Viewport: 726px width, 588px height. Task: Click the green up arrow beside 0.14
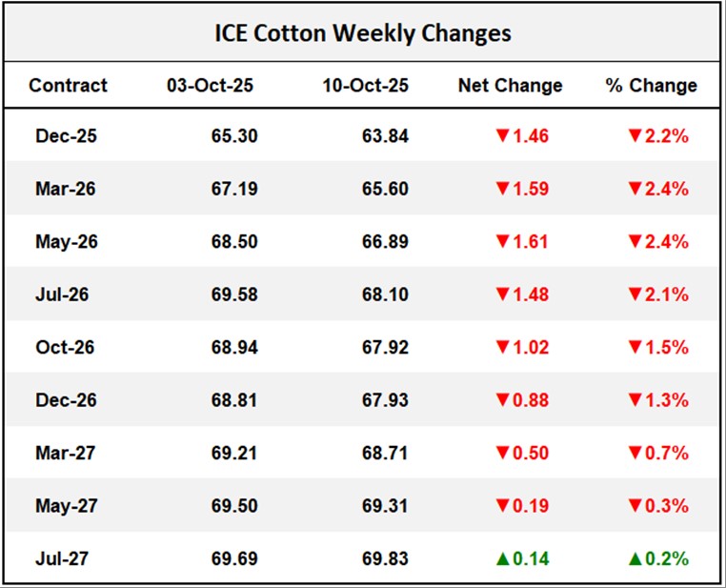coord(502,558)
